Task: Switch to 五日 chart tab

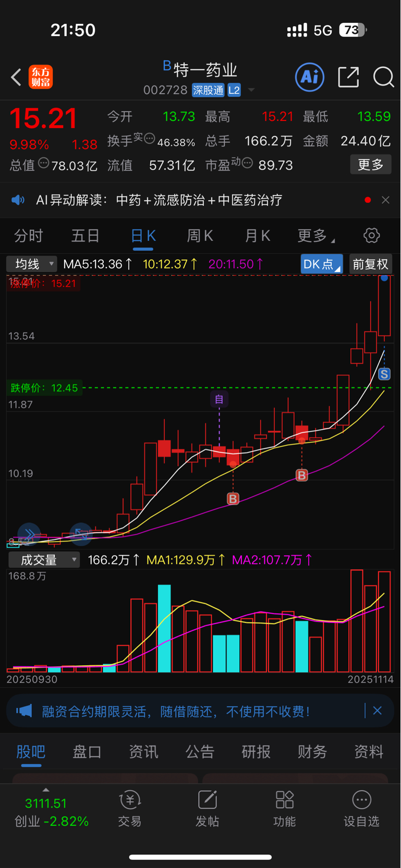Action: pos(86,236)
